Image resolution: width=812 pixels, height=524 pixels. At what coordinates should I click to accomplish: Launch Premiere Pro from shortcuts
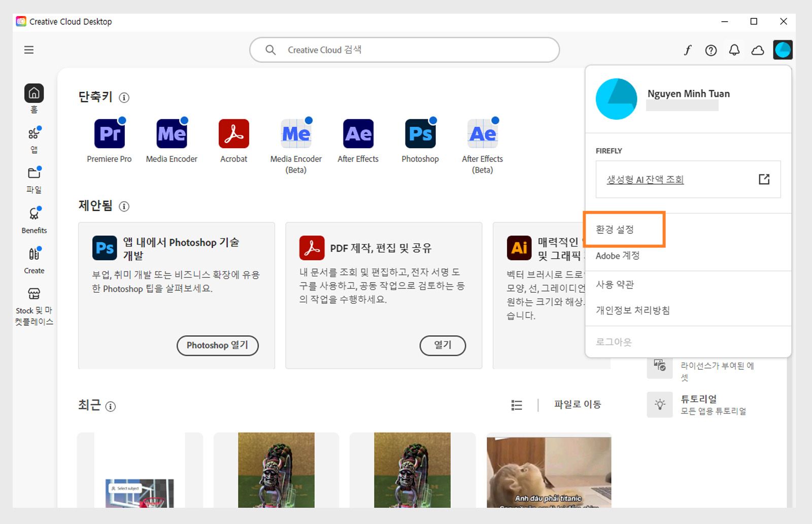click(110, 133)
